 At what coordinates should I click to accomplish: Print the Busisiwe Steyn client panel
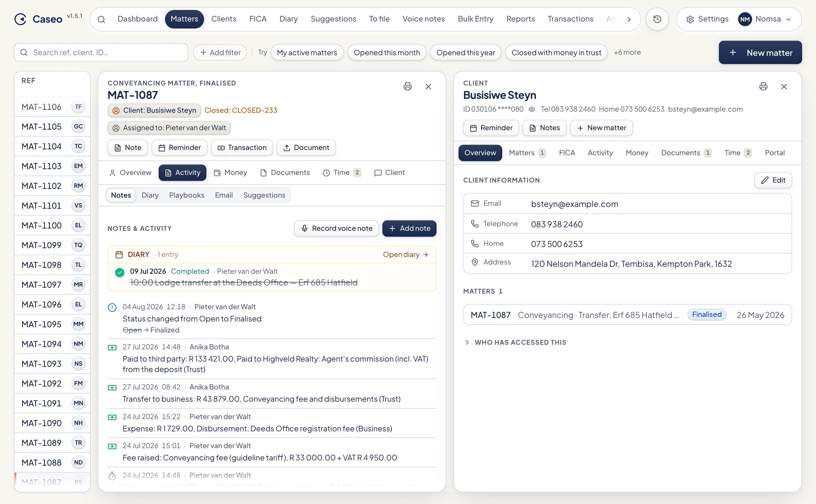tap(763, 87)
